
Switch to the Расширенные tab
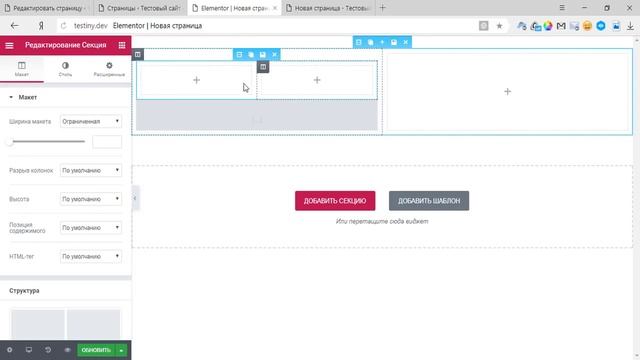109,69
